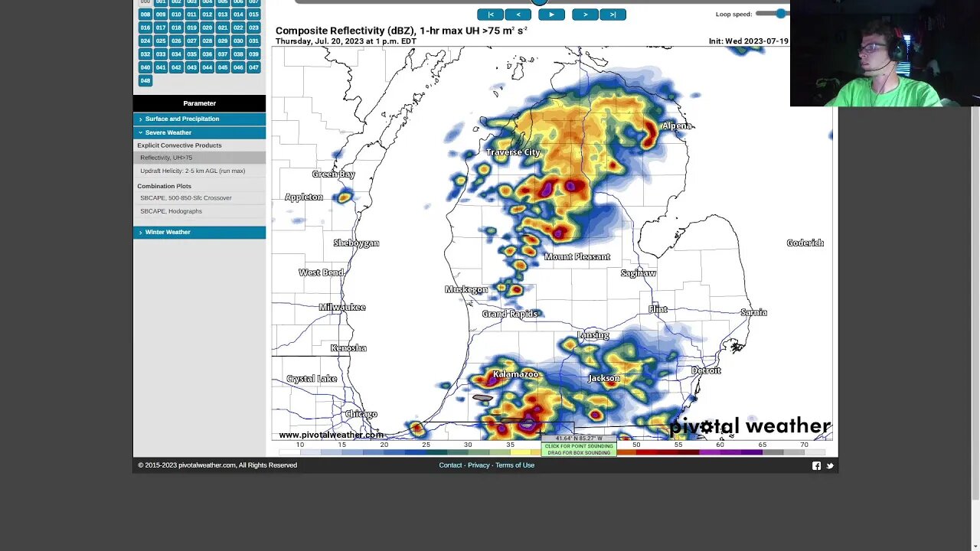This screenshot has width=980, height=551.
Task: Click Green Bay label on the map
Action: (333, 174)
